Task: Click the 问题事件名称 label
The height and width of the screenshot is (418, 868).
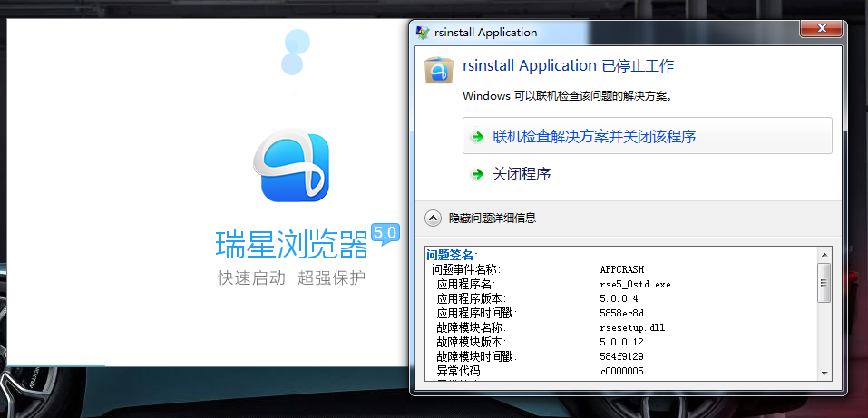Action: [466, 269]
